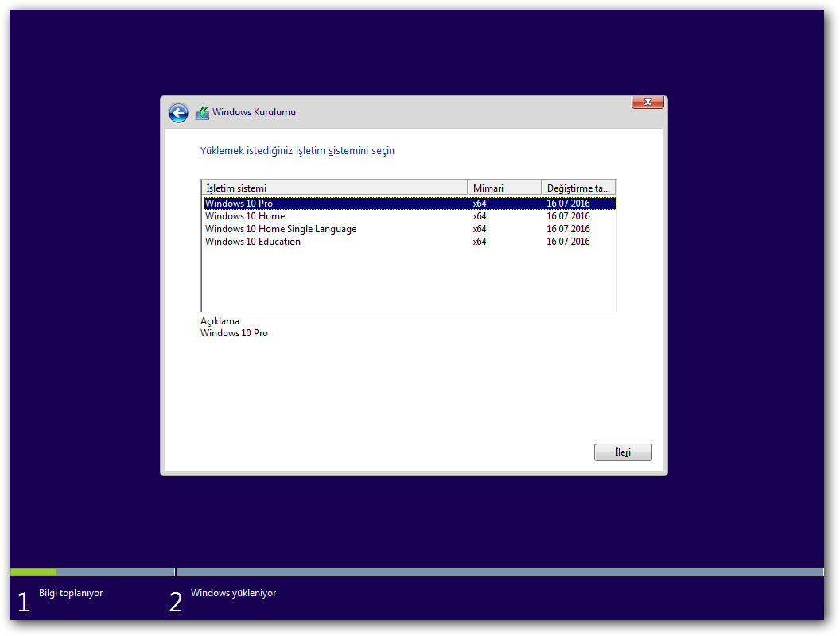Viewport: 840px width, 636px height.
Task: Close the Windows Kurulumu window
Action: tap(647, 102)
